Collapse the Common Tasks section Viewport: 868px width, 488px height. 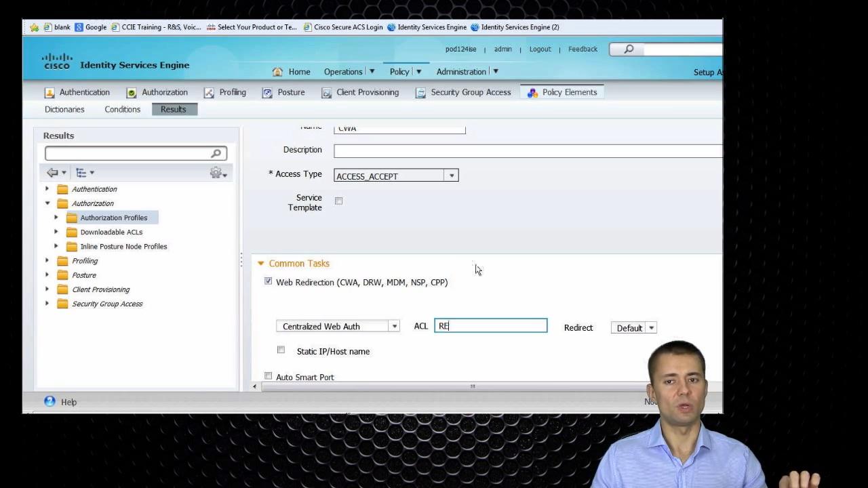[260, 264]
